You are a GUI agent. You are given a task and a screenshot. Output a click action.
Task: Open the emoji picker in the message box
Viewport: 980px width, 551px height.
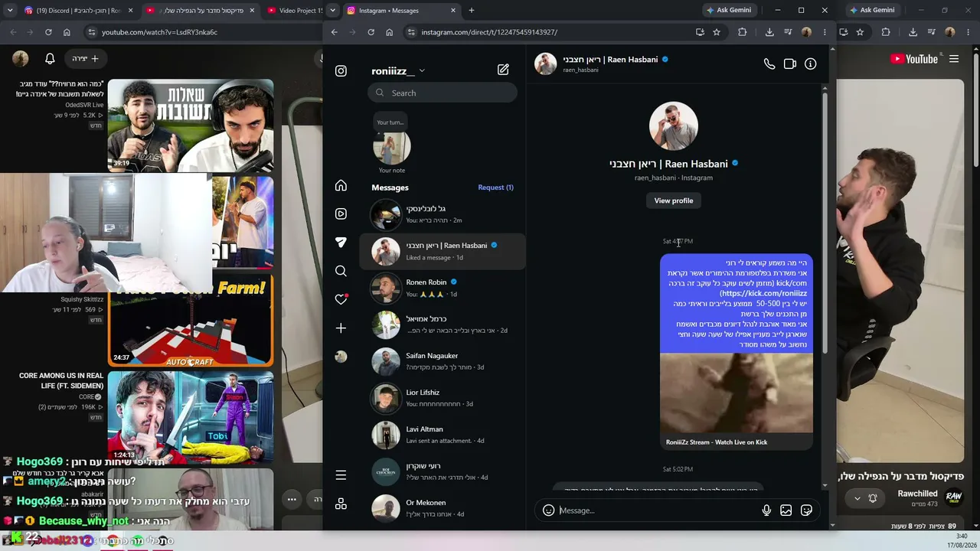[x=548, y=510]
